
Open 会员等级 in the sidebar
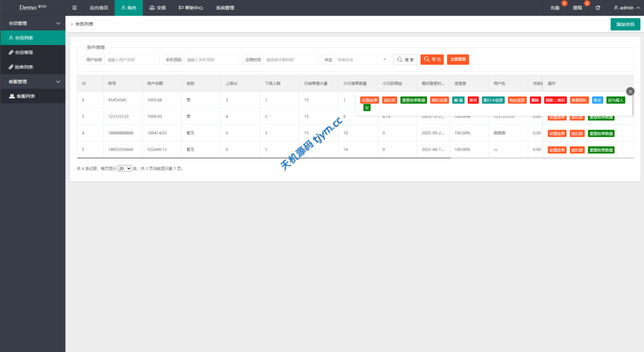(x=25, y=52)
